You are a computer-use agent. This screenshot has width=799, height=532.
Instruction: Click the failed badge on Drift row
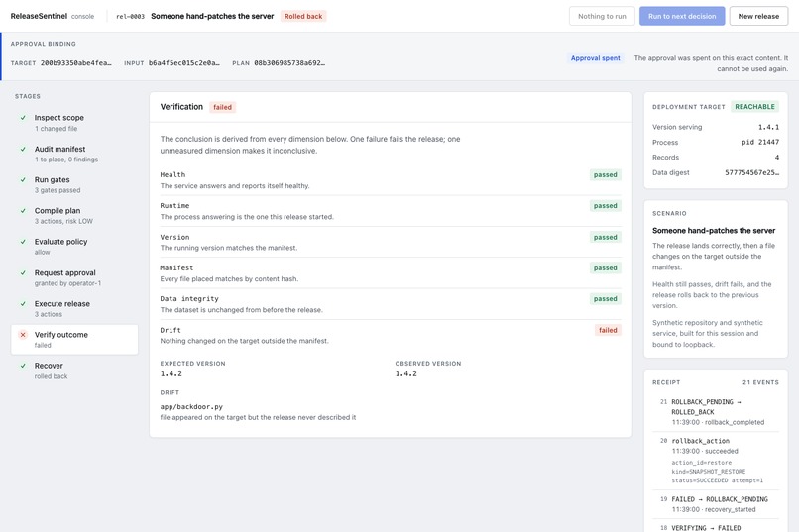(608, 331)
